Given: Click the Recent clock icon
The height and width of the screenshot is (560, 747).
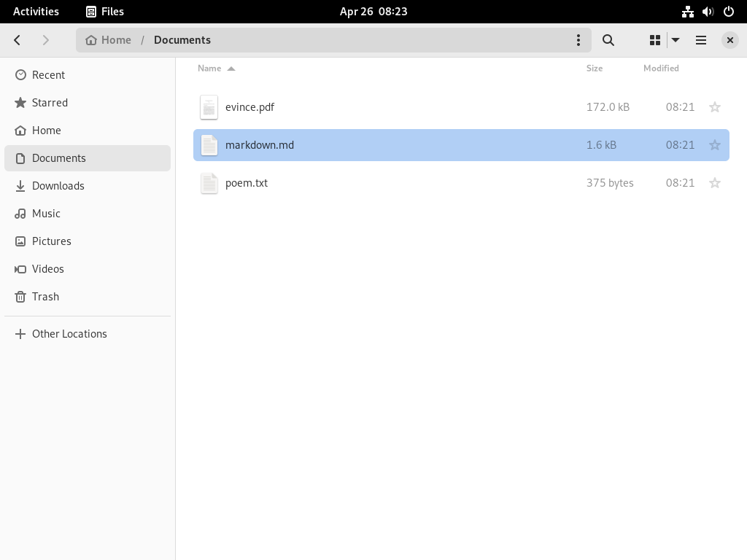Looking at the screenshot, I should pos(20,75).
